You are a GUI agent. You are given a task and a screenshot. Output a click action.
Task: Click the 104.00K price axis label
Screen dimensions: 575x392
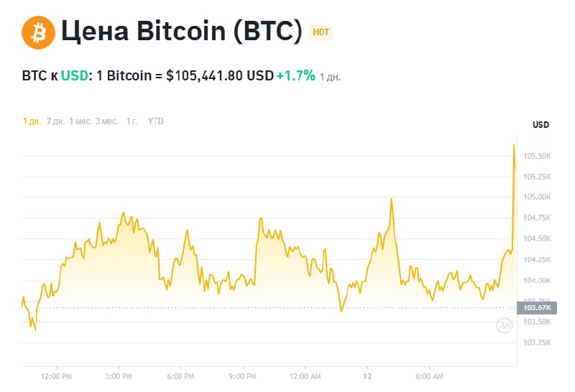tap(537, 280)
